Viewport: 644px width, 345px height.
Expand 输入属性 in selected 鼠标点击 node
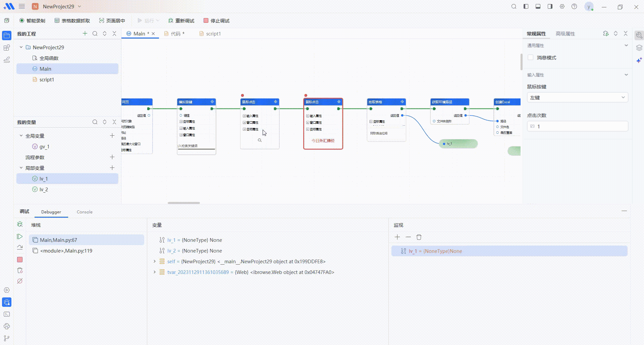click(308, 116)
